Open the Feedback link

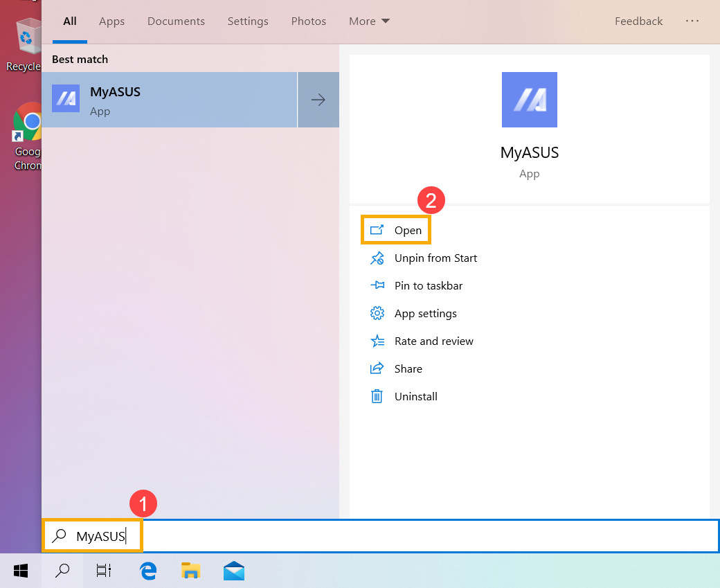click(638, 21)
